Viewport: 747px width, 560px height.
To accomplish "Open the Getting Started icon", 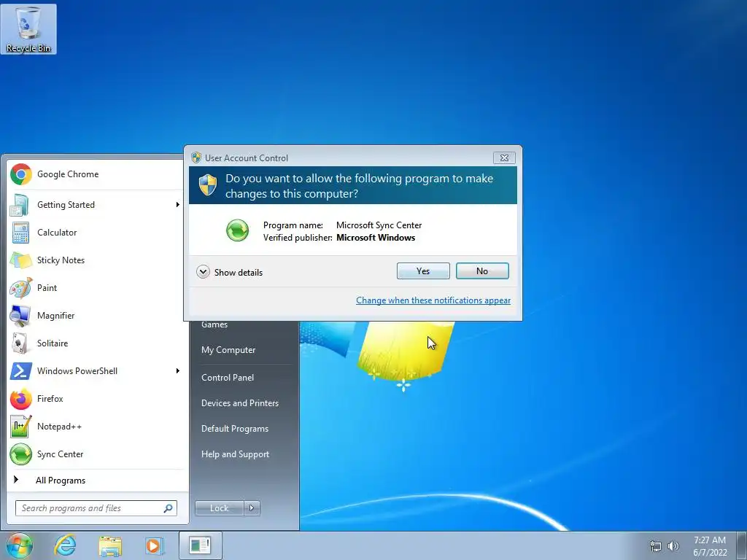I will coord(20,205).
